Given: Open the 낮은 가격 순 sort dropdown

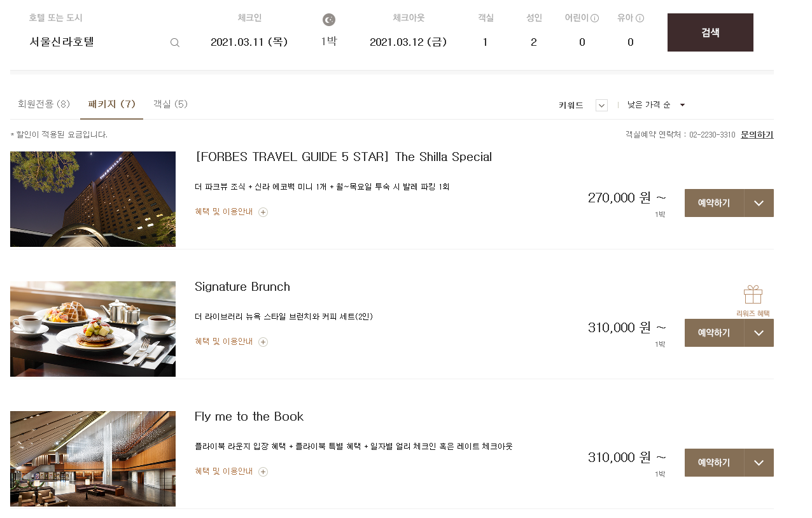Looking at the screenshot, I should pyautogui.click(x=656, y=105).
